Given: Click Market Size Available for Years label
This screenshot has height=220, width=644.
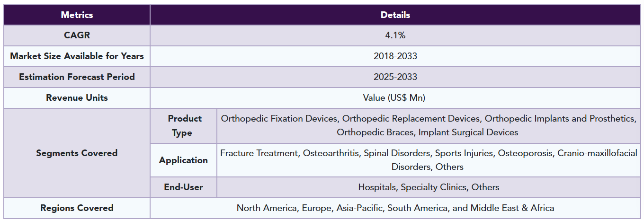Looking at the screenshot, I should [77, 56].
